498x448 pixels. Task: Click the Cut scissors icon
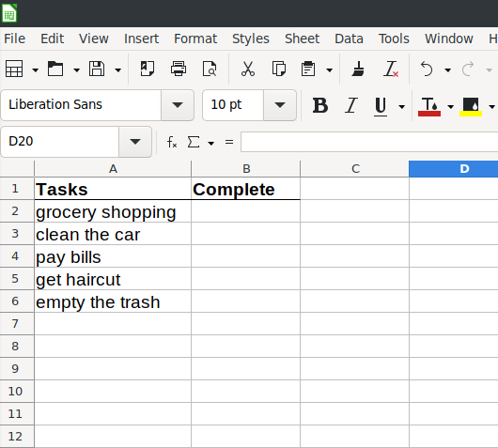(x=248, y=69)
